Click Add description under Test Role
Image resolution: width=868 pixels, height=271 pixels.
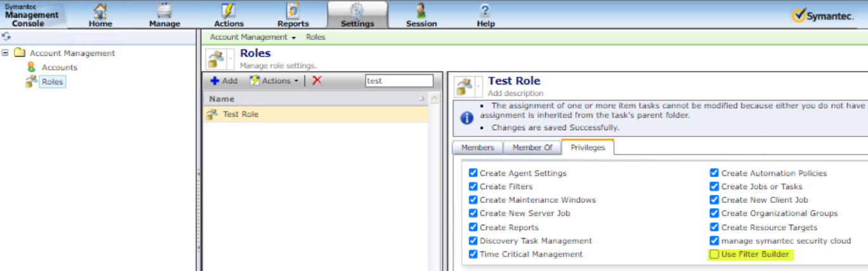coord(515,93)
